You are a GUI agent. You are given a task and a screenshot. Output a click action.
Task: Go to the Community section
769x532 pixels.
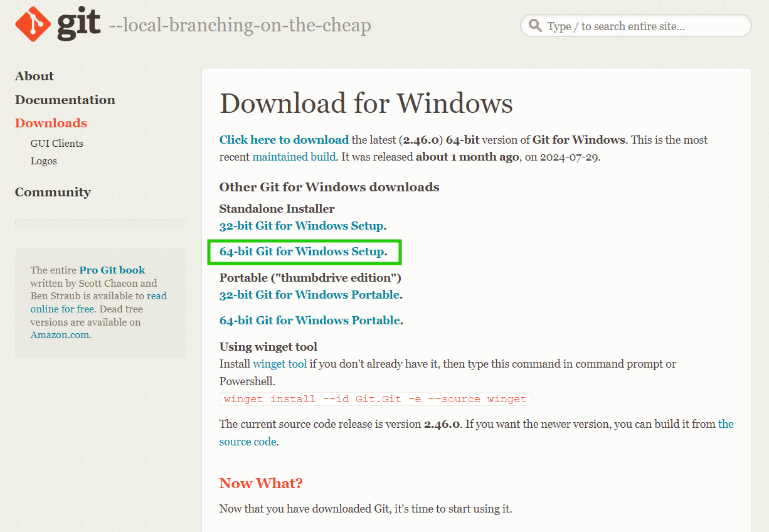(53, 192)
